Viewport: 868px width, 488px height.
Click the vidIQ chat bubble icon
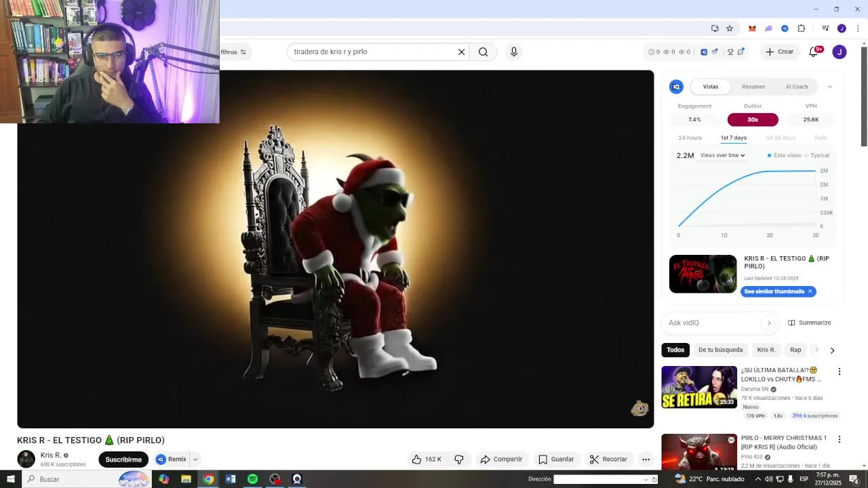741,52
